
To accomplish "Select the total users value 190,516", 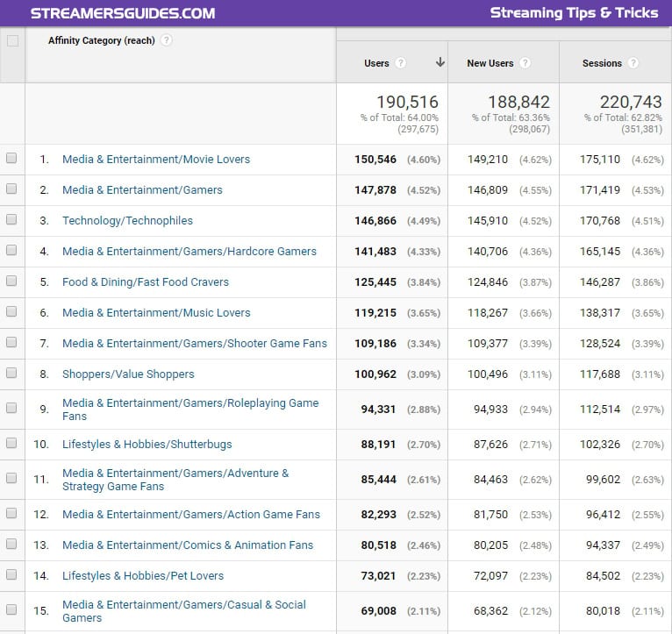I will (x=407, y=102).
